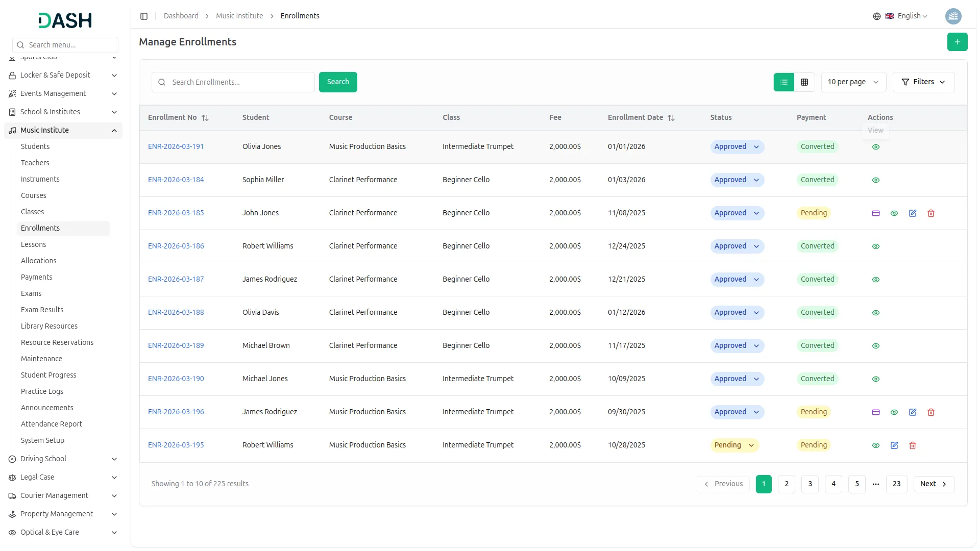View enrollment ENR-2026-03-191 via eye icon
This screenshot has width=980, height=551.
875,147
